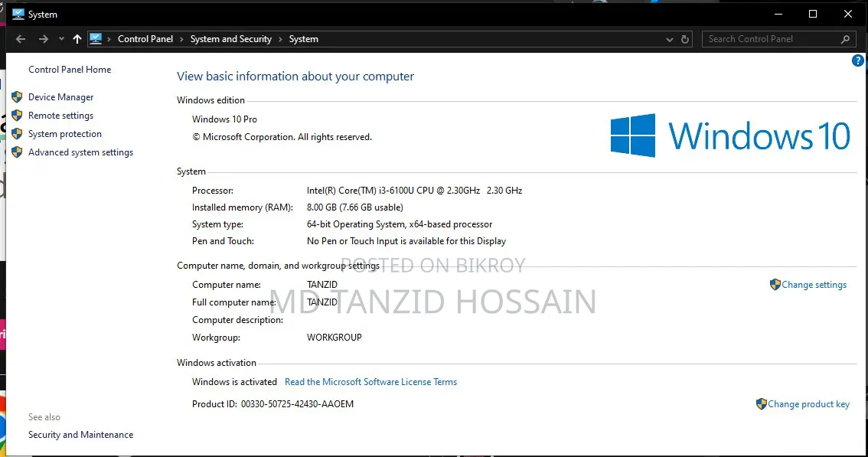Open Control Panel Home
The width and height of the screenshot is (868, 457).
coord(70,69)
